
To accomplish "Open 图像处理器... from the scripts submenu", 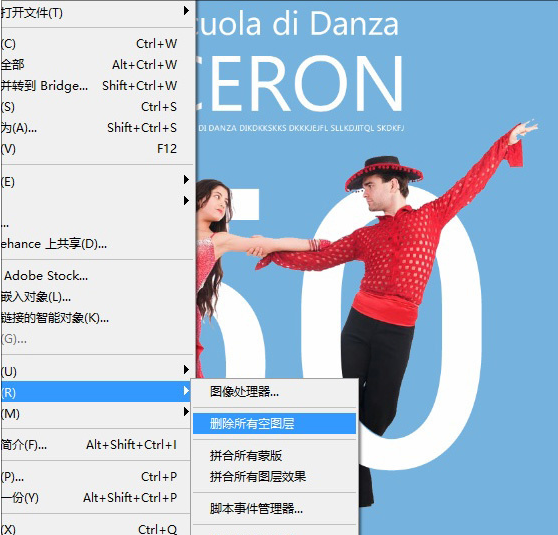I will pos(274,392).
